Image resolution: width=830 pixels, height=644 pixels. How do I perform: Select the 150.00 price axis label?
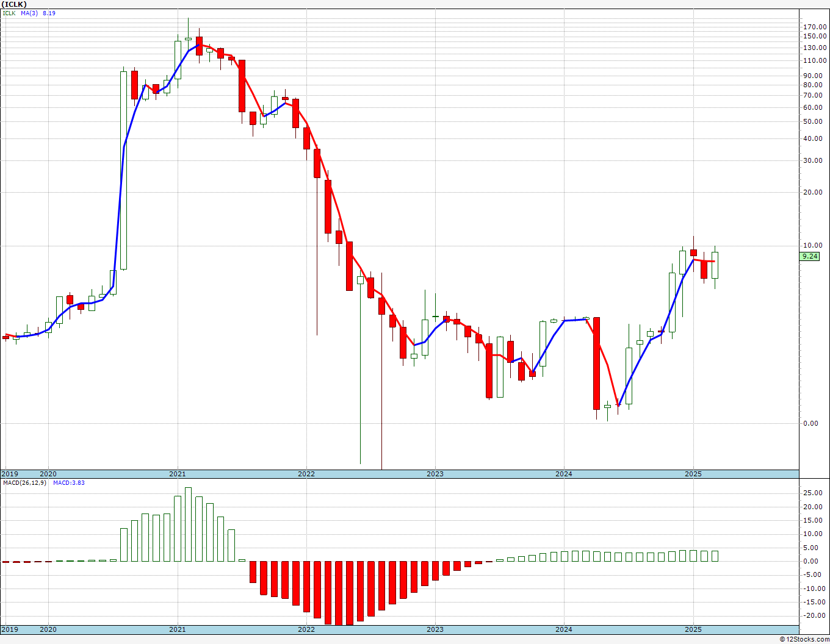[x=815, y=37]
